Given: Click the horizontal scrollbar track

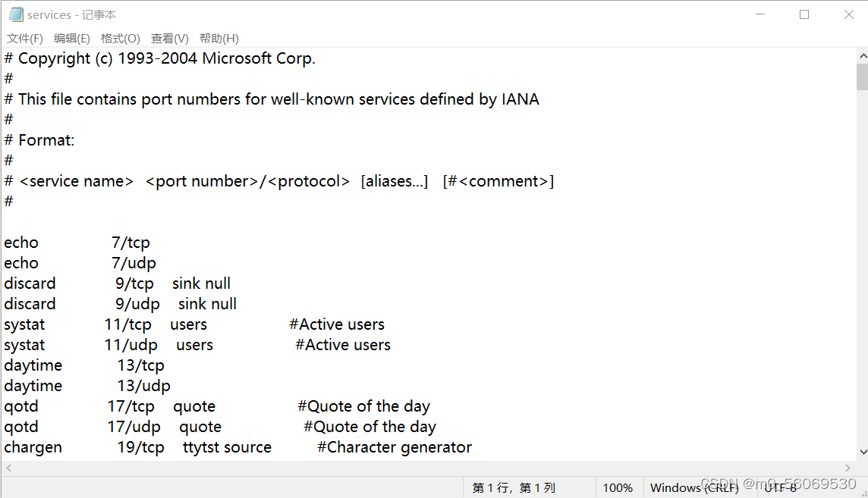Looking at the screenshot, I should 425,468.
